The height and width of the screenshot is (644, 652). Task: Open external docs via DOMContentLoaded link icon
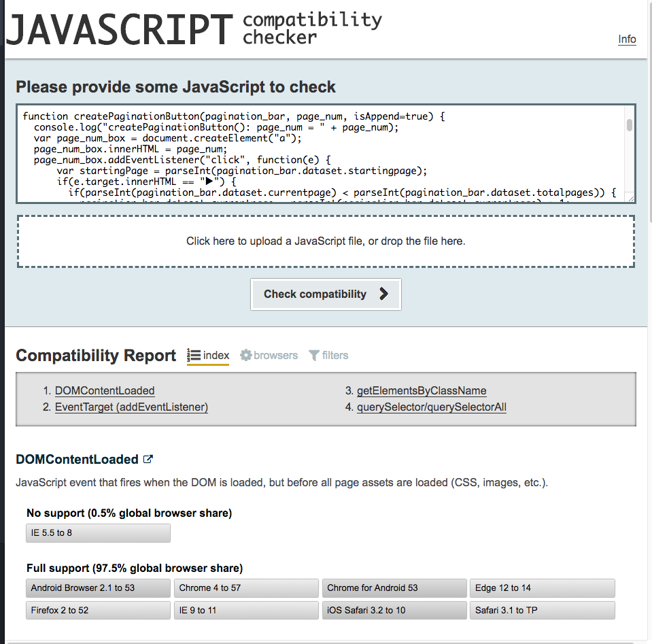tap(148, 459)
